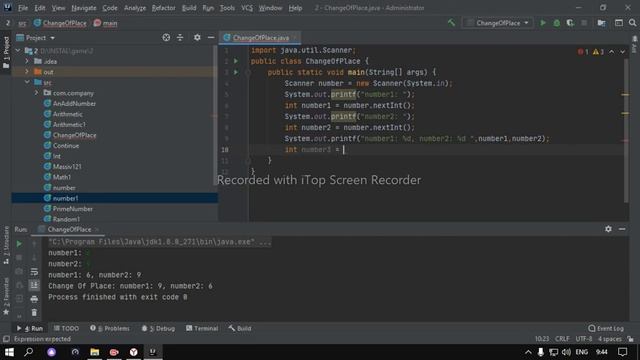Jump to previous highlighted error arrow
Viewport: 640px width, 360px height.
pyautogui.click(x=611, y=52)
